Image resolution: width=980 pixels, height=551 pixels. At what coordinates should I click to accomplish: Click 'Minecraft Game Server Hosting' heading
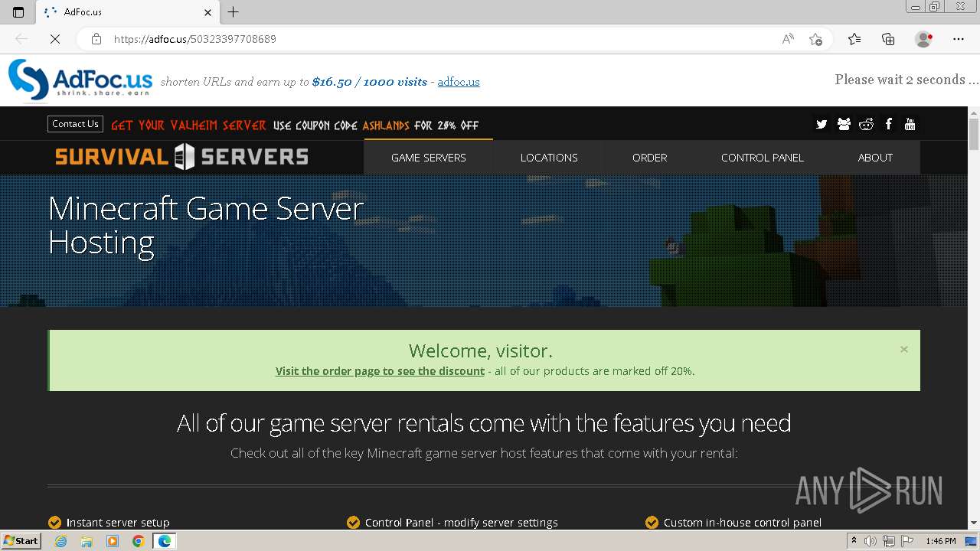[205, 226]
